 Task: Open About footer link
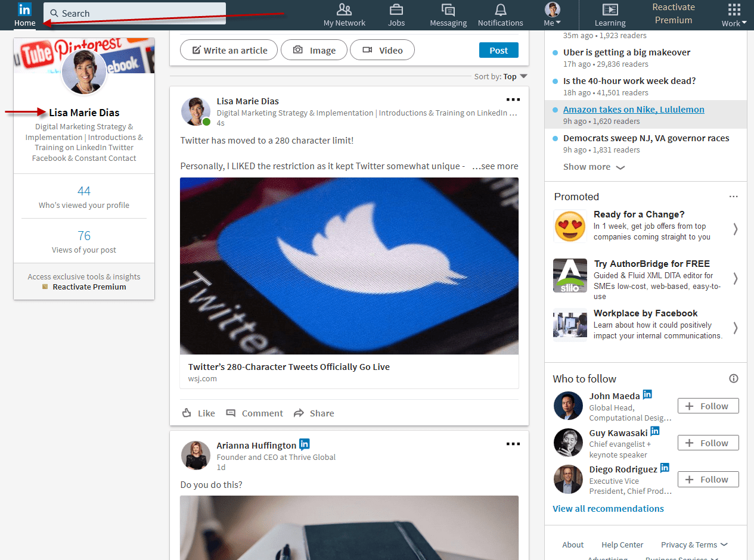coord(573,545)
